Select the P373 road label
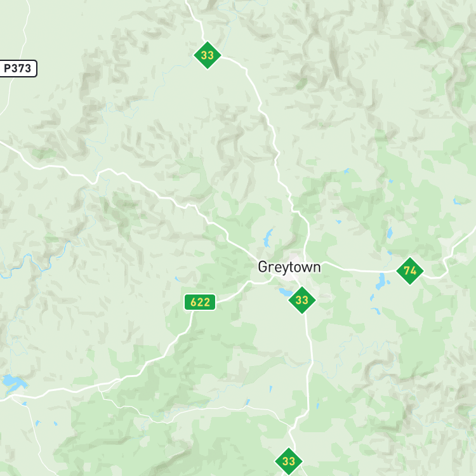The height and width of the screenshot is (476, 476). [18, 69]
